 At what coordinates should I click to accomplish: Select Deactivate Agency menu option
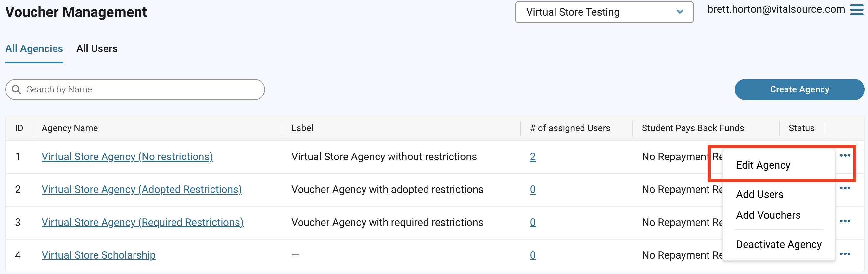[x=779, y=244]
